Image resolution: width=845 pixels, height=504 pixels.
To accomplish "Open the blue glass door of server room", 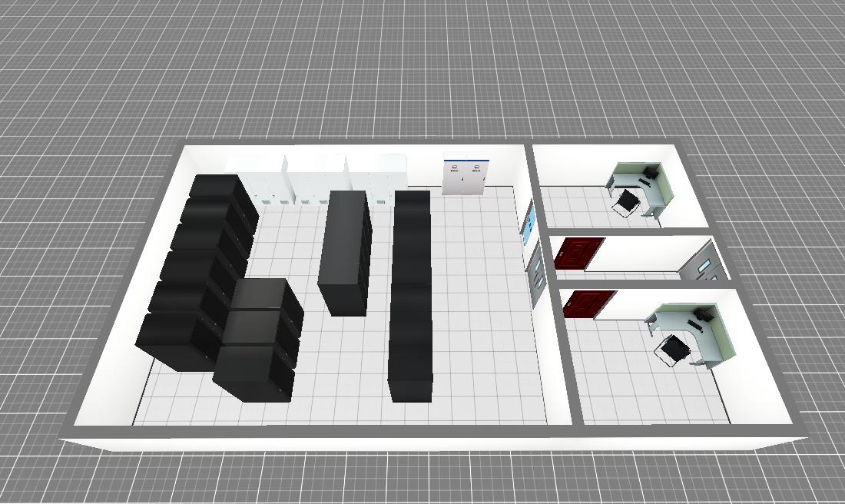I will click(528, 223).
